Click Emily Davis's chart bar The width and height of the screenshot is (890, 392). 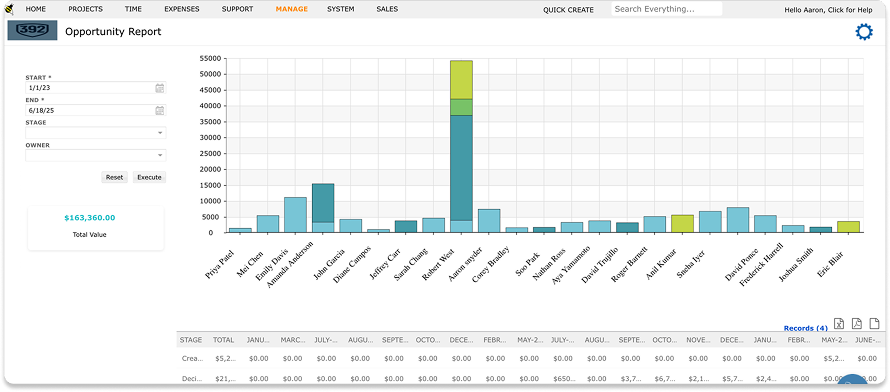(x=295, y=215)
